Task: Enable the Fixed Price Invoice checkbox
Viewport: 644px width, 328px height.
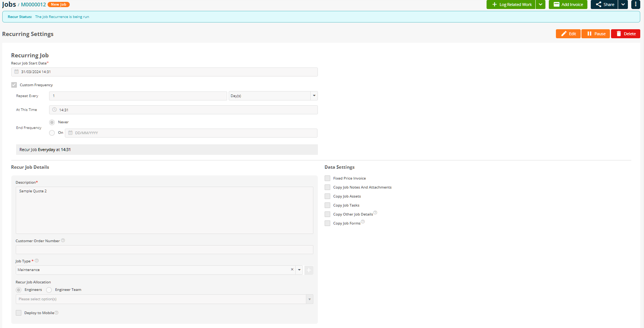Action: tap(328, 178)
